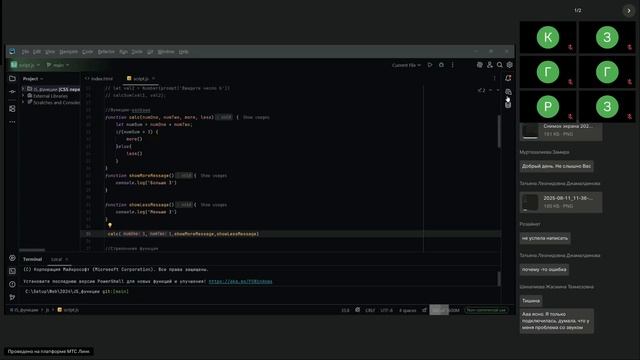The width and height of the screenshot is (640, 360).
Task: Click the editor vertical scrollbar
Action: click(x=499, y=131)
